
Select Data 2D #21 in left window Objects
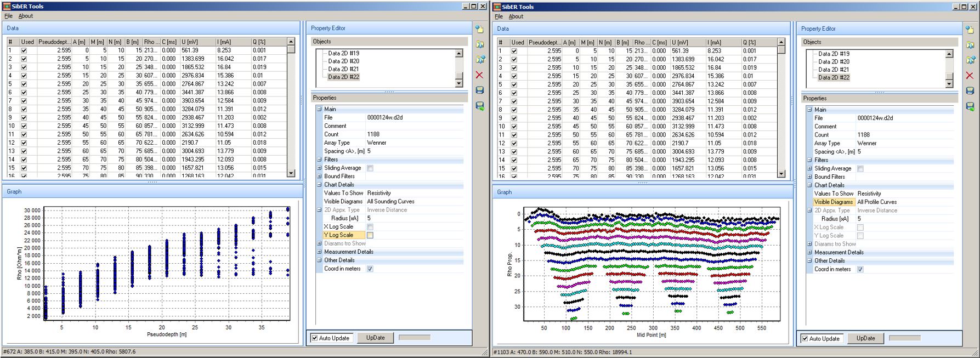[x=343, y=69]
